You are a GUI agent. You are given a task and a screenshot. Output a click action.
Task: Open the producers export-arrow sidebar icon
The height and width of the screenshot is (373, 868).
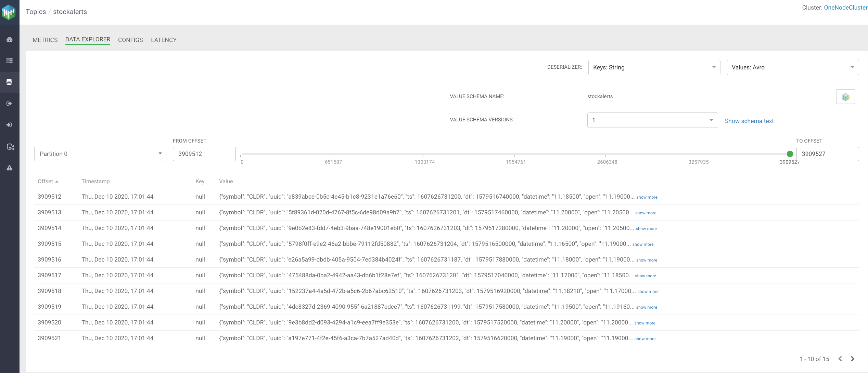click(x=10, y=103)
